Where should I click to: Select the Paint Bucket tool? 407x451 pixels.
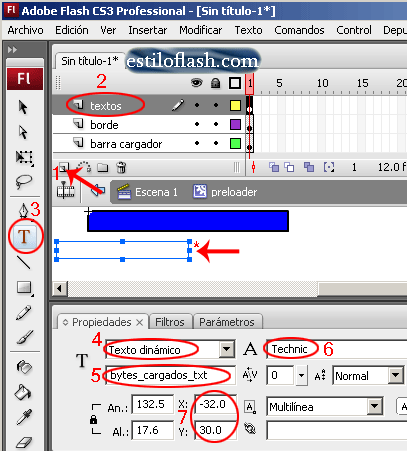23,392
